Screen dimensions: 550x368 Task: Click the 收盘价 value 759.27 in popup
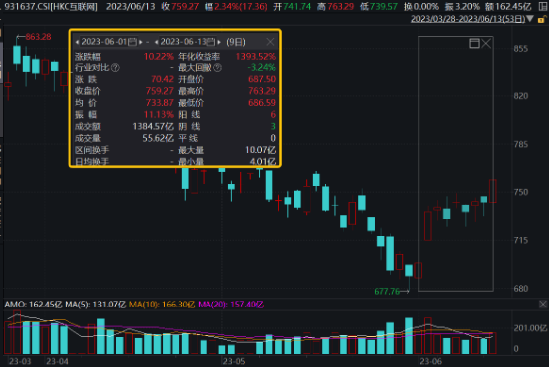pos(160,91)
